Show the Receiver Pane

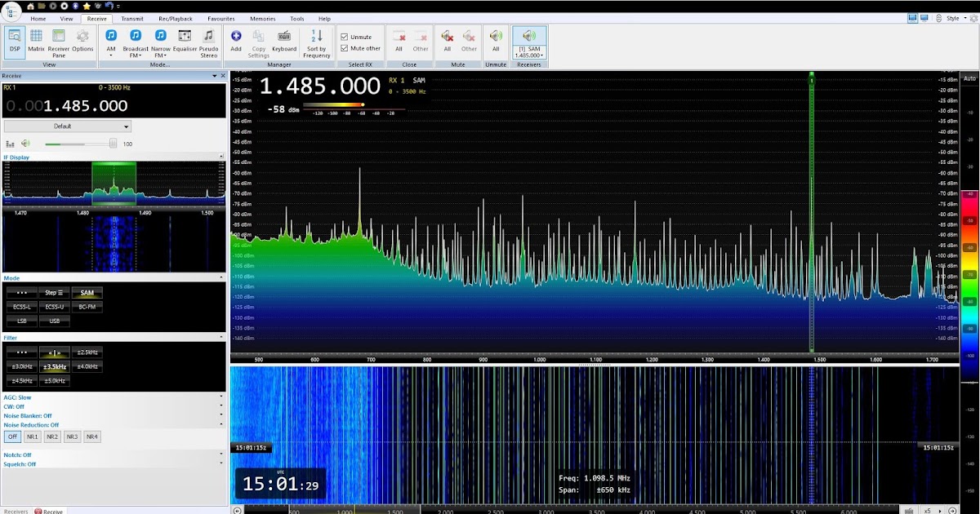[x=57, y=40]
